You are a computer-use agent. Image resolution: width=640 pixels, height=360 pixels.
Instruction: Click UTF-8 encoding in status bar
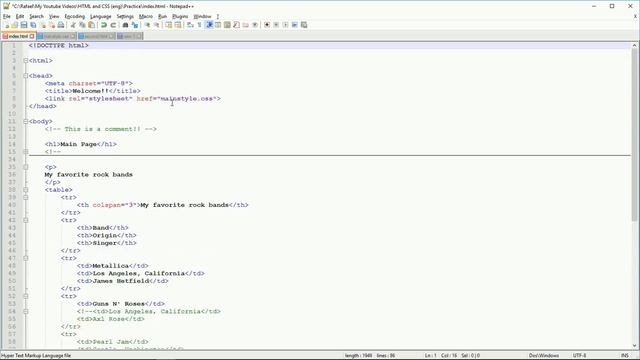[579, 356]
